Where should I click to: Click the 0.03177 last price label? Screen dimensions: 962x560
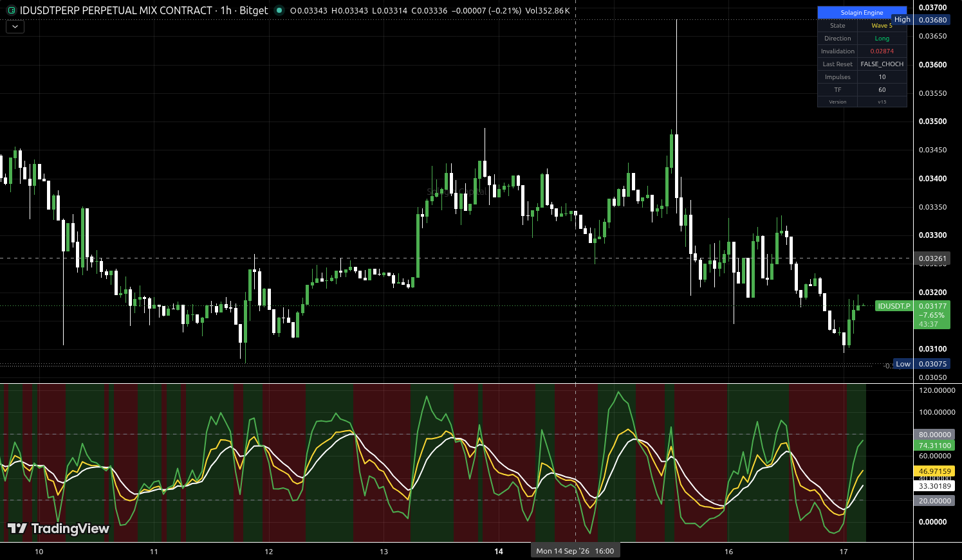click(x=932, y=306)
